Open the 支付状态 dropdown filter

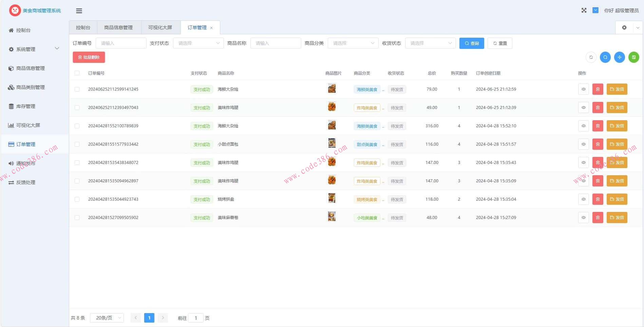pos(198,43)
